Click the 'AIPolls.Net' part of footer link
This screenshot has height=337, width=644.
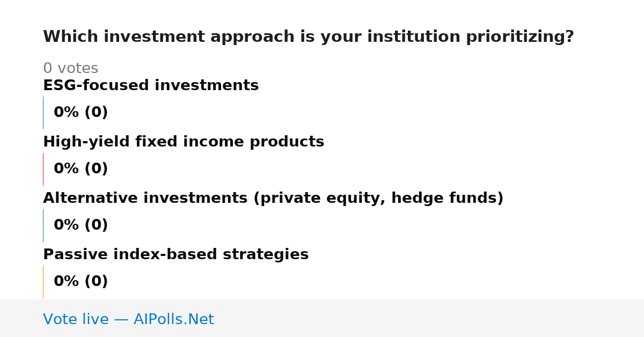click(x=174, y=319)
